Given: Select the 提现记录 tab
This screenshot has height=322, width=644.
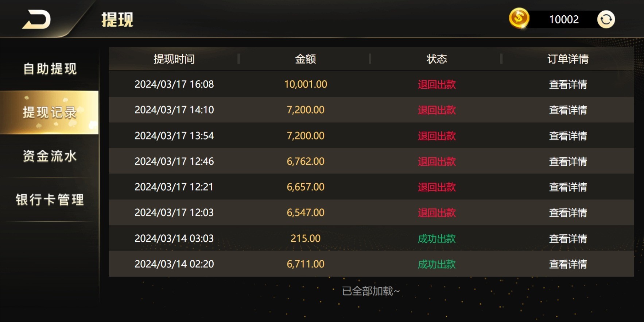Looking at the screenshot, I should click(50, 112).
